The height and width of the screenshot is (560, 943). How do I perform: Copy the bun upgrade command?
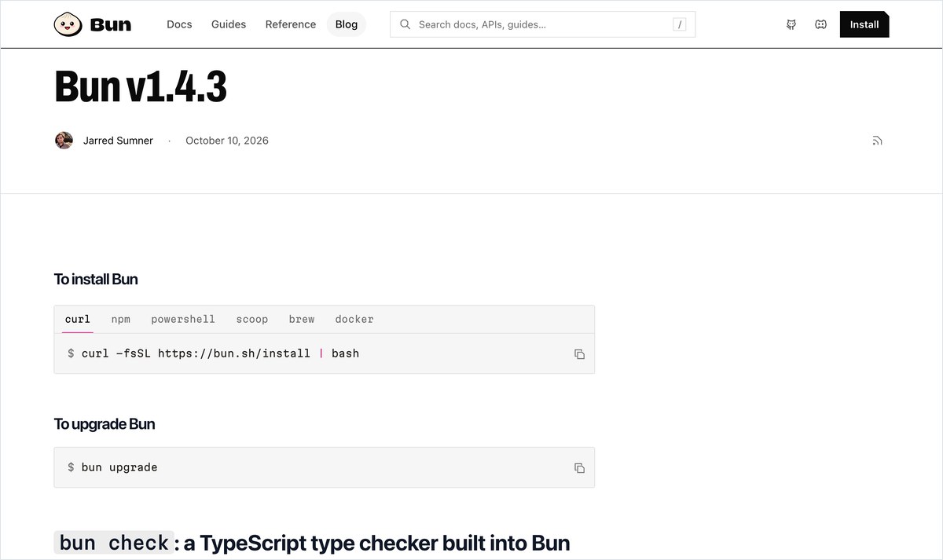coord(579,468)
